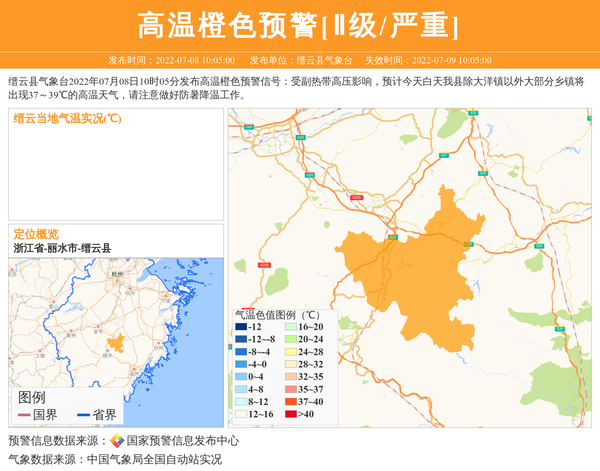The image size is (600, 471).
Task: Select the 32~35 color swatch in legend
Action: (289, 377)
